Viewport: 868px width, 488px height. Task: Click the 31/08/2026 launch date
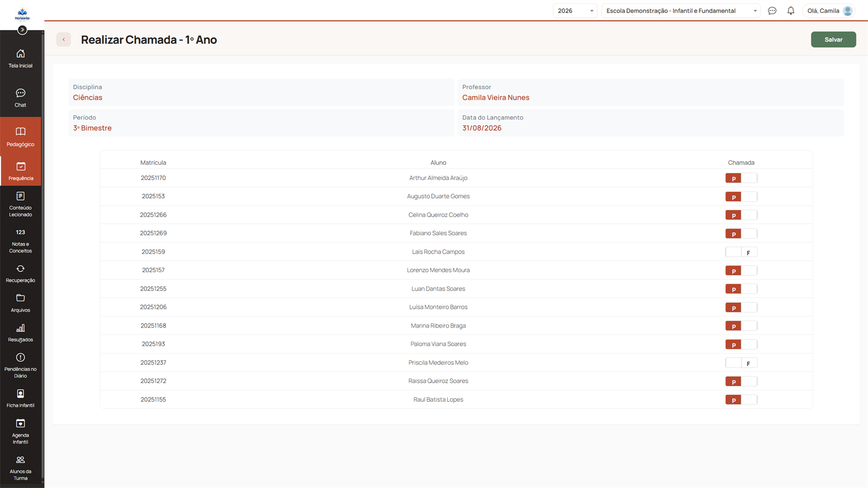tap(482, 128)
